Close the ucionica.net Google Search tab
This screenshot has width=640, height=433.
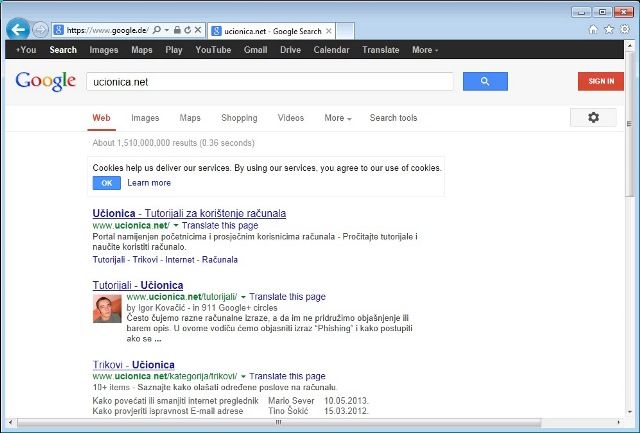tap(329, 31)
